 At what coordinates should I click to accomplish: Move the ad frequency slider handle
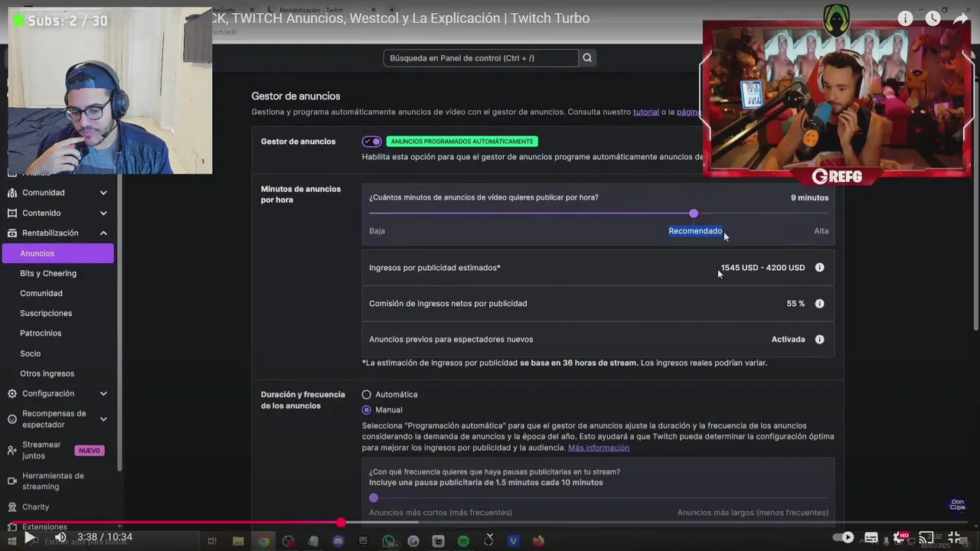[374, 498]
